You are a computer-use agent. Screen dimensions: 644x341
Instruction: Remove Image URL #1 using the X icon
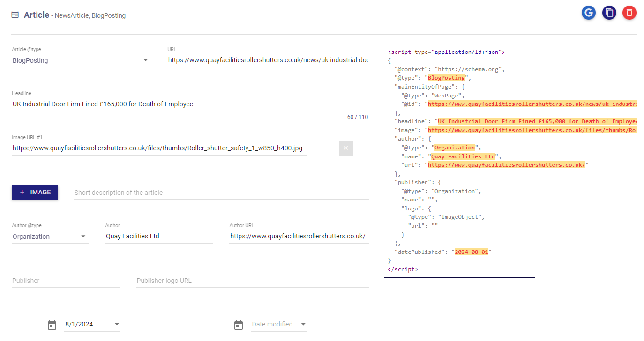click(x=345, y=148)
